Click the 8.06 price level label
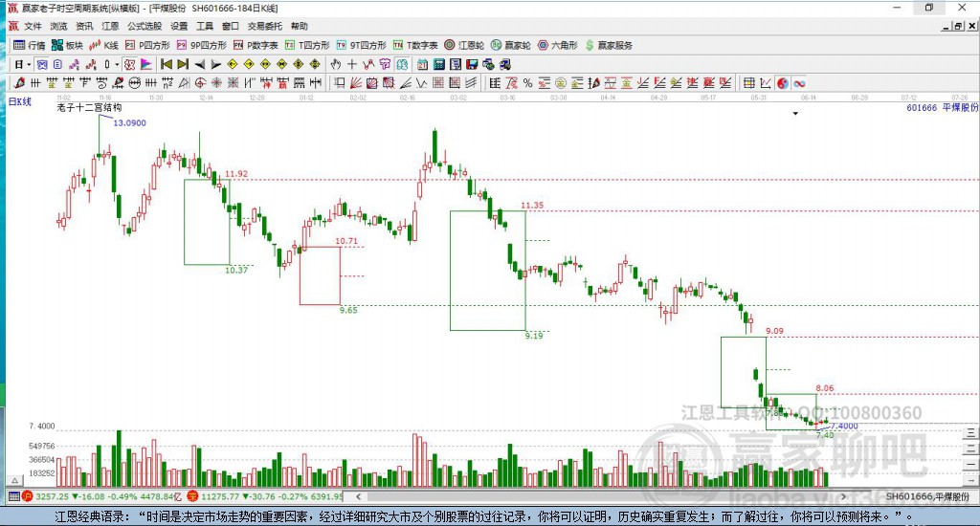The image size is (980, 526). [x=824, y=388]
